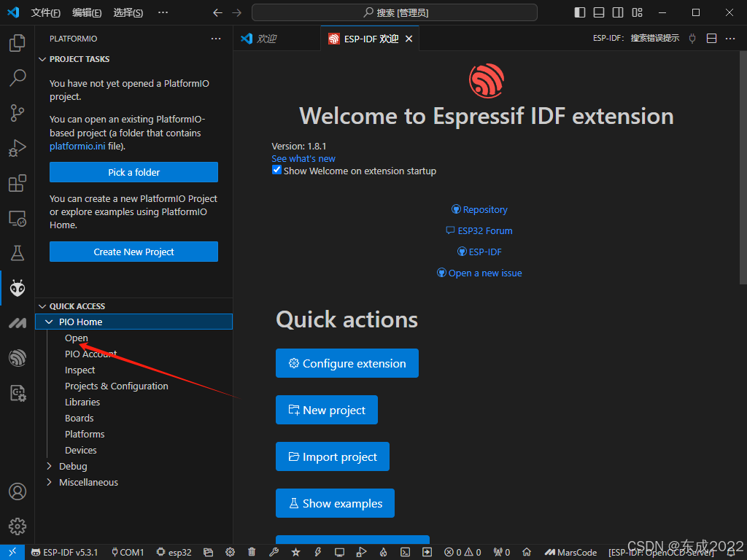Click the Show examples button
This screenshot has height=560, width=747.
[x=335, y=503]
